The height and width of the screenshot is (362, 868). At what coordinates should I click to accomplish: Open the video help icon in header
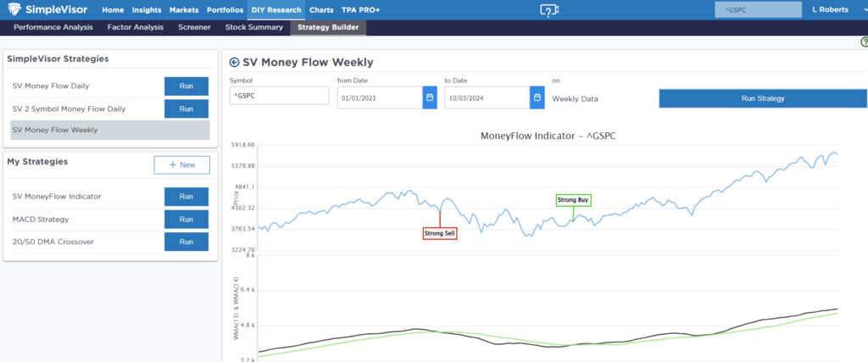[549, 10]
